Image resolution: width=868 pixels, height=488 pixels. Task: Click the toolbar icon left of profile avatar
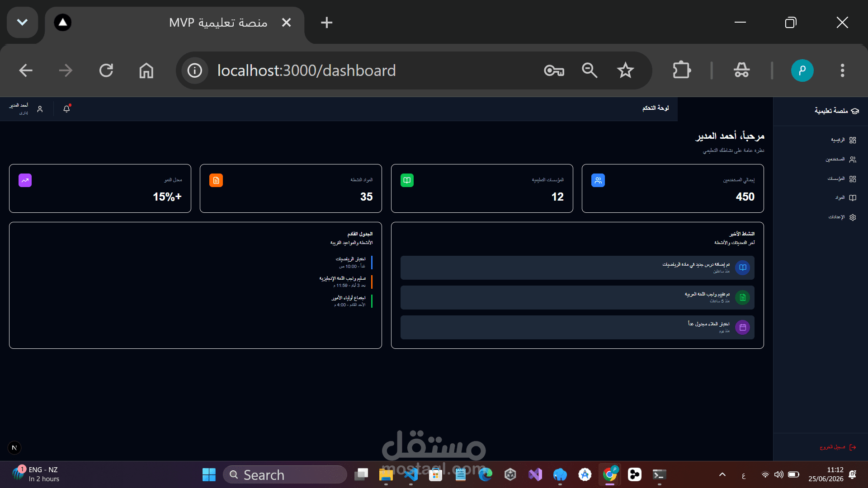point(741,70)
